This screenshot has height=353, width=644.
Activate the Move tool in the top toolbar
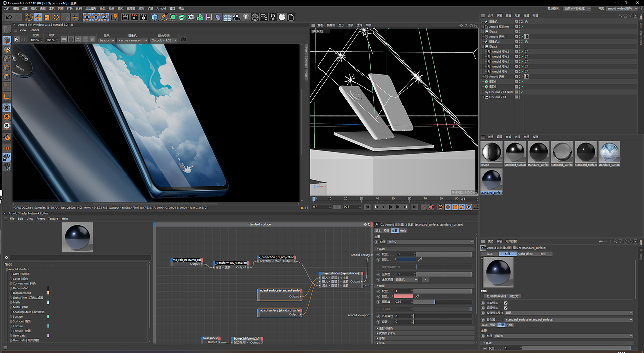coord(38,17)
